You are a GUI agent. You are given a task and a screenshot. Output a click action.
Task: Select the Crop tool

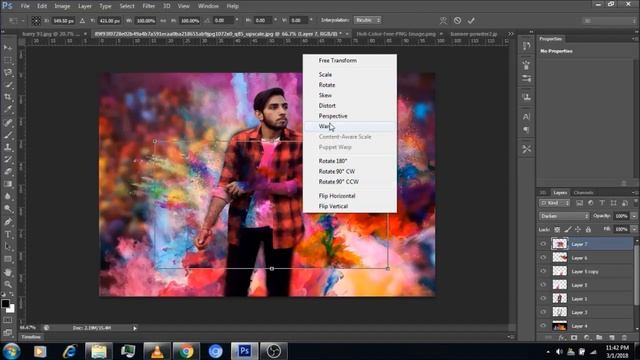8,97
